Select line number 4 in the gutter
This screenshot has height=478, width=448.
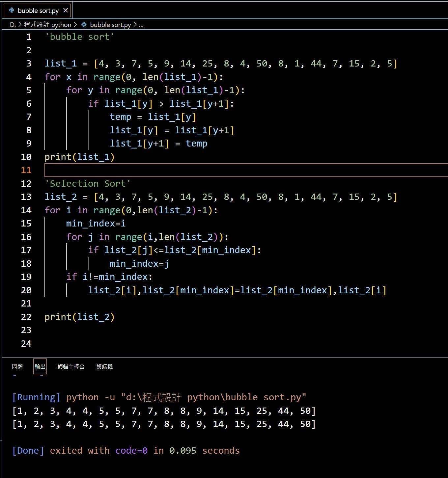(x=29, y=77)
